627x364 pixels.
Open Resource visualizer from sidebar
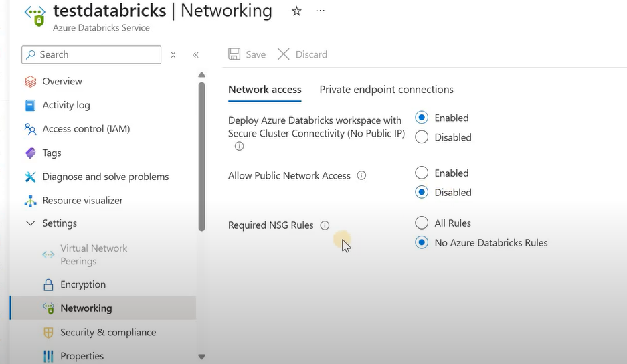point(82,201)
